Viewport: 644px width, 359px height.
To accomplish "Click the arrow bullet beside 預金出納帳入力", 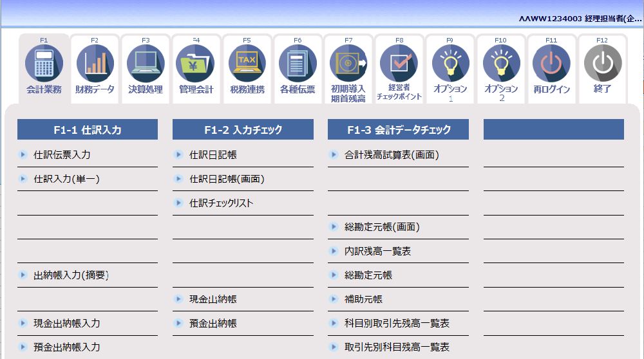I will point(23,347).
